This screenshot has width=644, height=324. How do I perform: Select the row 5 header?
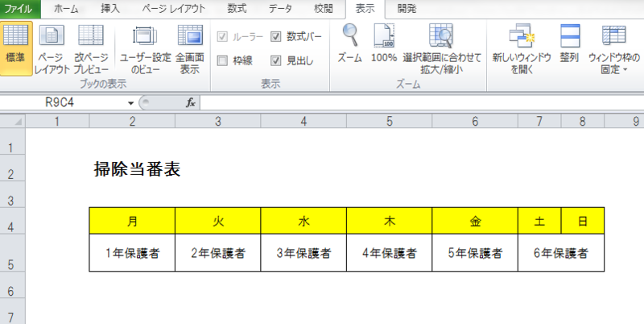coord(12,253)
